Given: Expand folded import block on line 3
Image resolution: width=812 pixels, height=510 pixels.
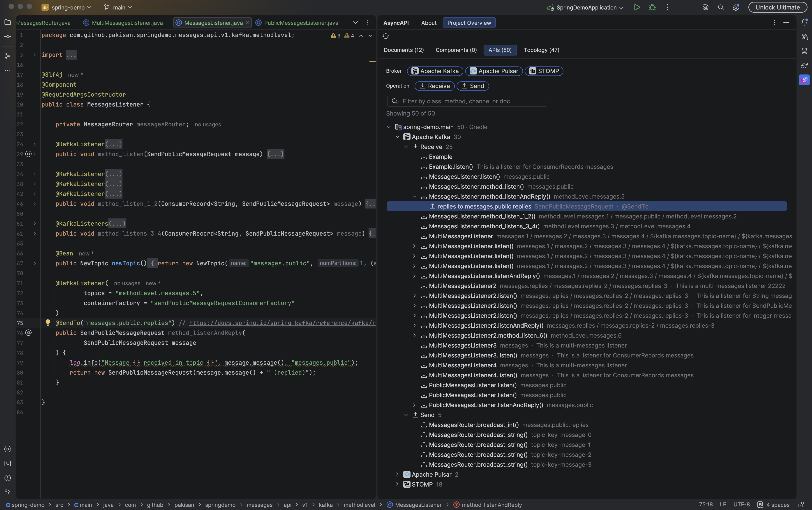Looking at the screenshot, I should point(34,55).
